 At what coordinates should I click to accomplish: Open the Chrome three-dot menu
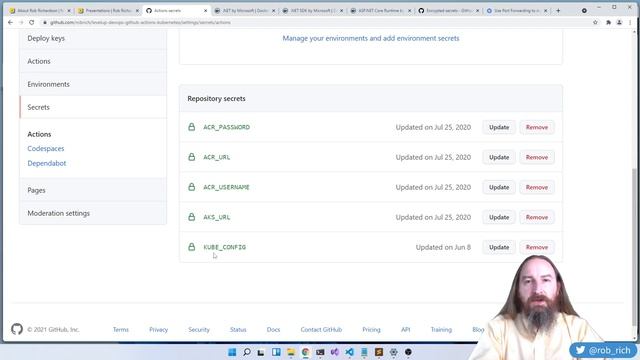630,22
